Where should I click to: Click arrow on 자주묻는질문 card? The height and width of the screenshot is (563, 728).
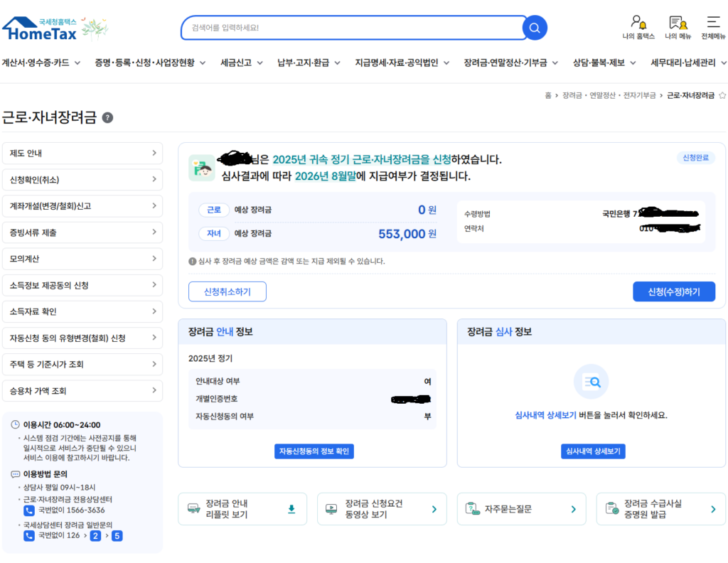574,509
